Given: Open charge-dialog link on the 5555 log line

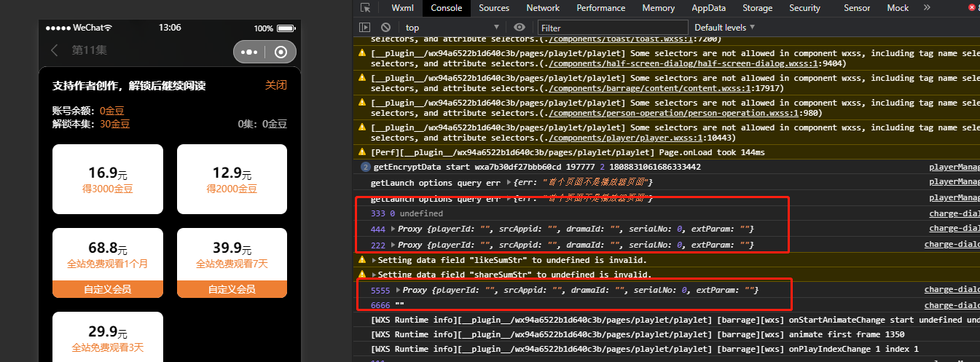Looking at the screenshot, I should (952, 291).
